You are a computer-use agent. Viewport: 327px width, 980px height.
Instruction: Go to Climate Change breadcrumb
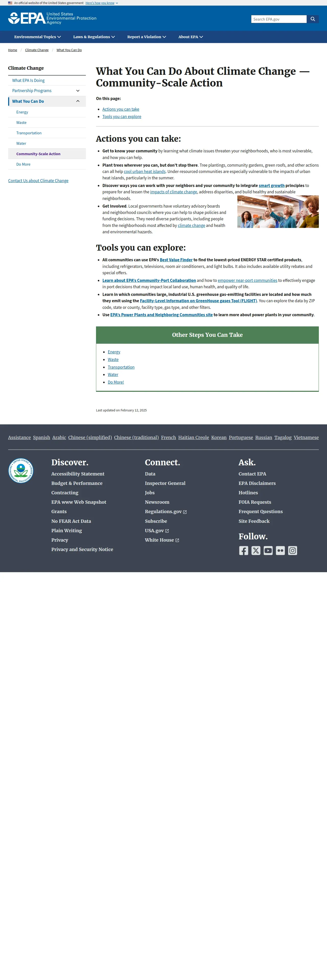(x=37, y=50)
